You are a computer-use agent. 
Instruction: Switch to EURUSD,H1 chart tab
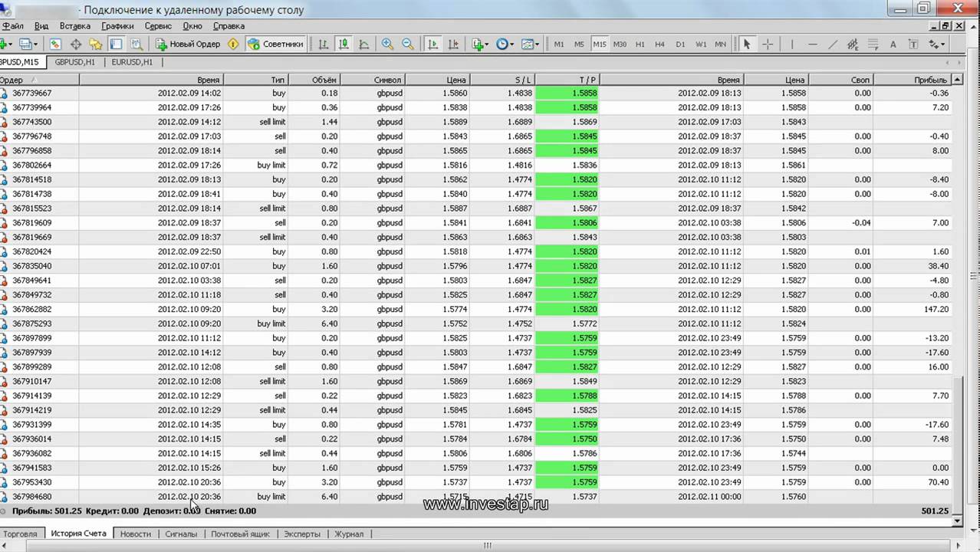tap(132, 62)
